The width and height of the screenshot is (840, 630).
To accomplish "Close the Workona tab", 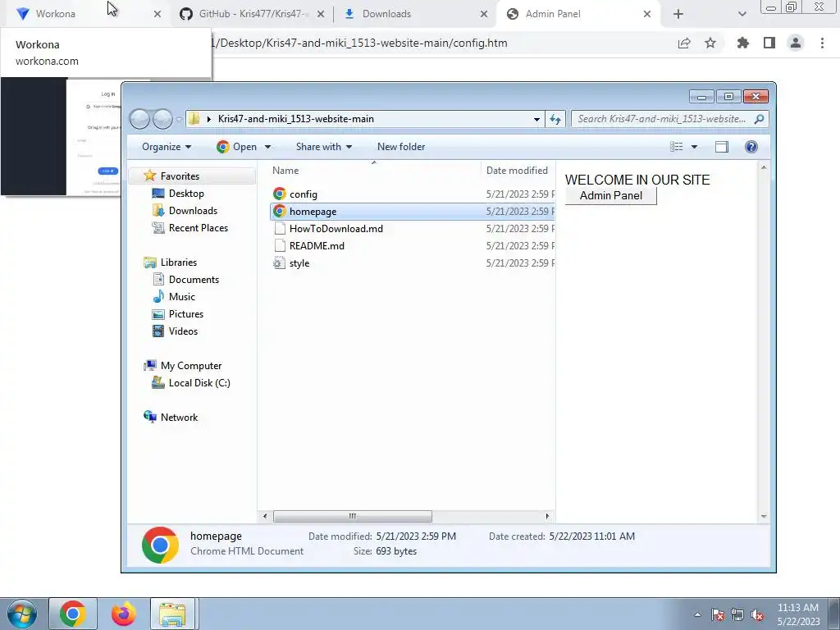I will (x=157, y=14).
